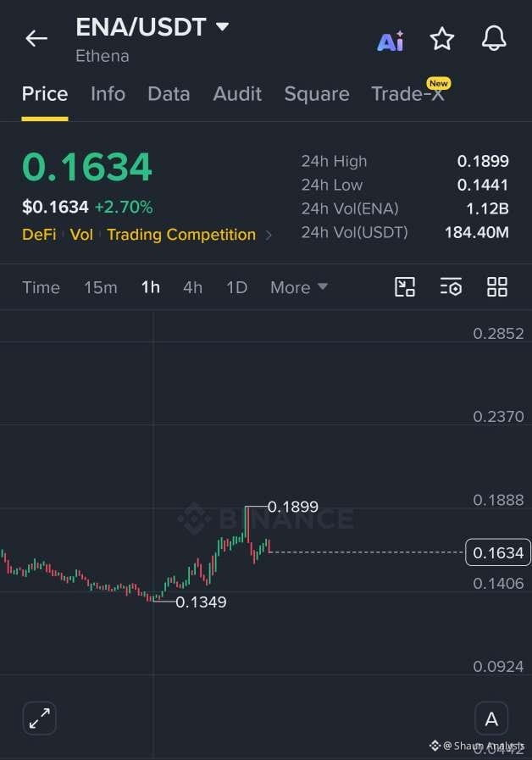Add ENA/USDT to favorites with star
Viewport: 532px width, 760px height.
(x=442, y=39)
